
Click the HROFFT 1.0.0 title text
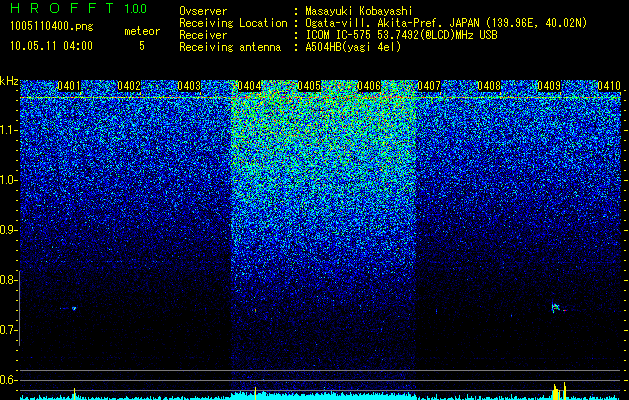[79, 8]
